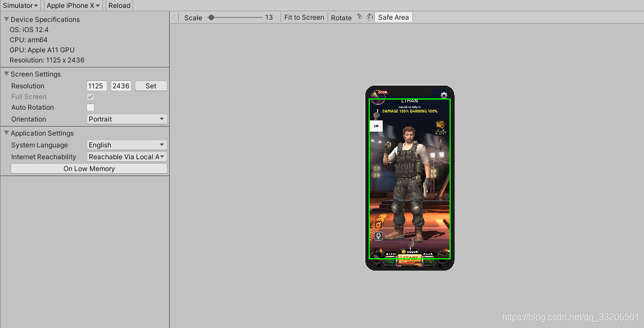
Task: Enable the Auto Rotation checkbox
Action: pyautogui.click(x=90, y=107)
